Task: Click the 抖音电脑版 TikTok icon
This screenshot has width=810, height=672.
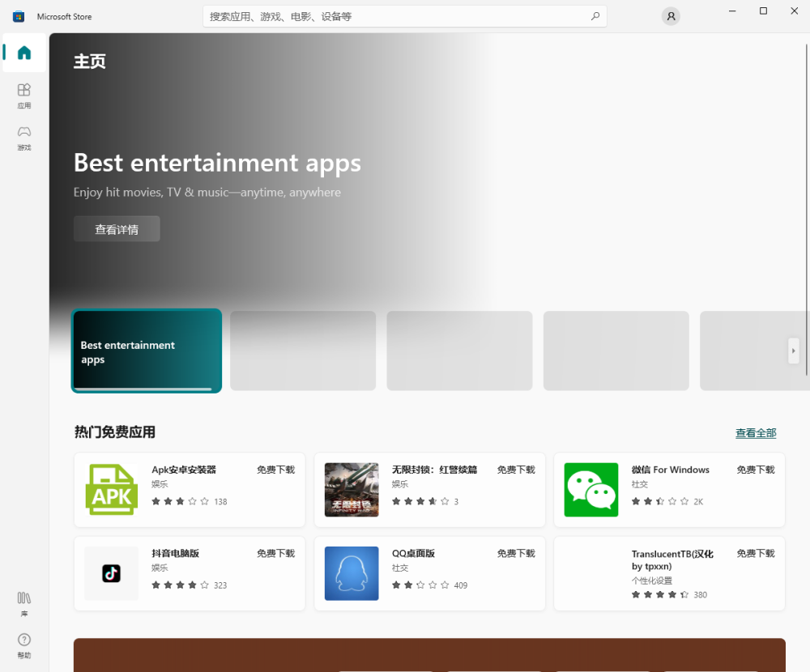Action: (111, 573)
